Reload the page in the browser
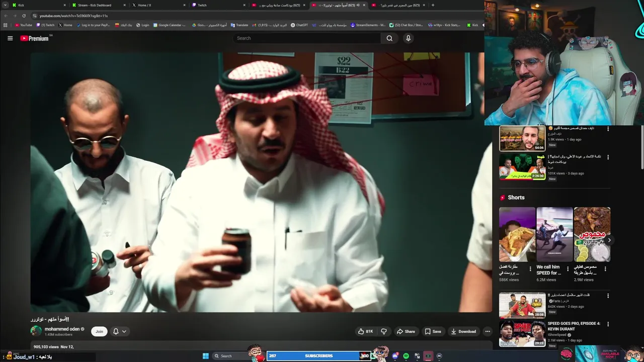Screen dimensions: 644x362 click(x=24, y=16)
